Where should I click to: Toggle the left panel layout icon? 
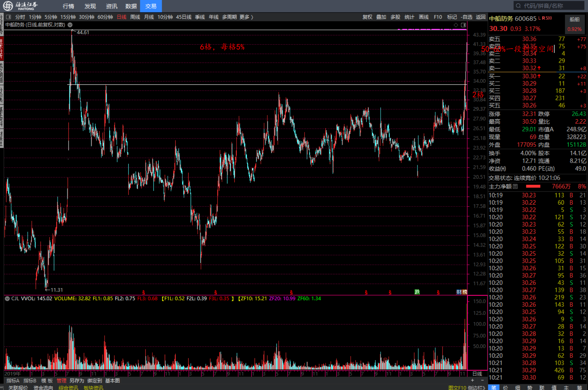(x=9, y=17)
